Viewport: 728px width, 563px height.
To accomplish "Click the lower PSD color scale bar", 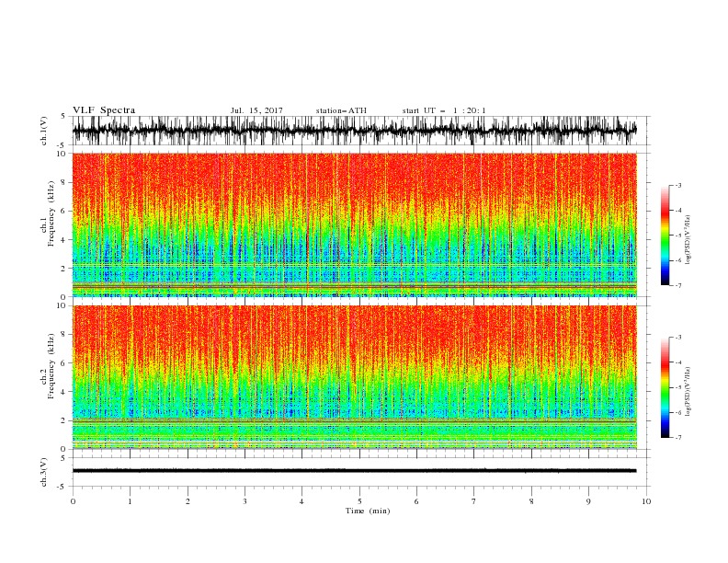I will pyautogui.click(x=665, y=387).
